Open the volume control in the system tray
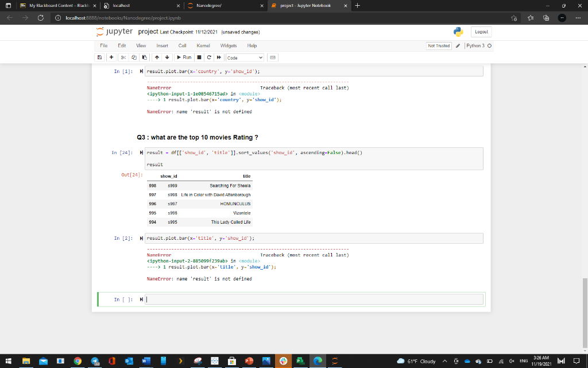 [510, 362]
